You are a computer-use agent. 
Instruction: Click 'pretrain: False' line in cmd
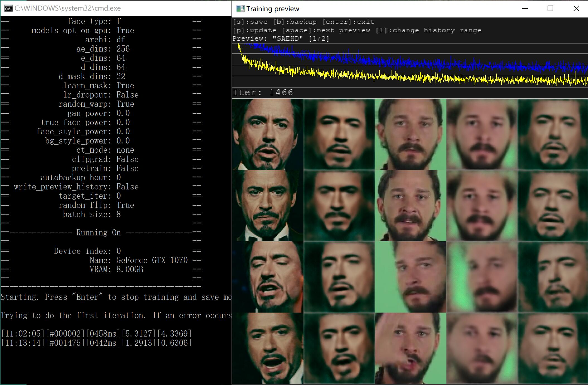[105, 168]
